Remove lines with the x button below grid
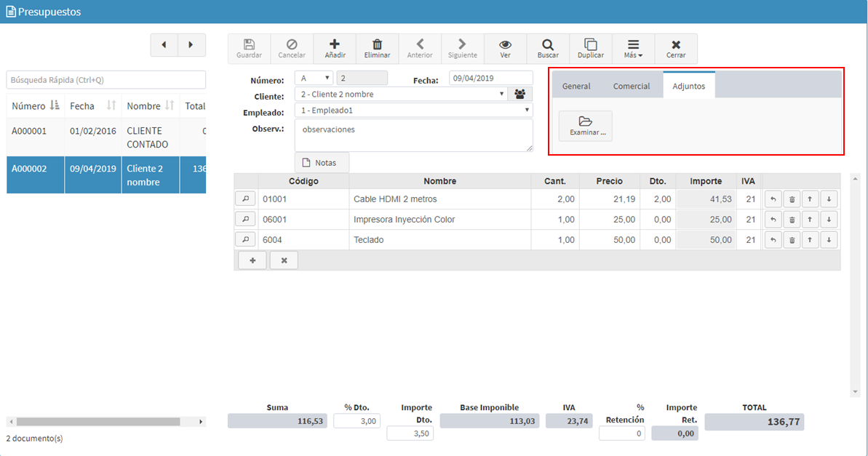Image resolution: width=868 pixels, height=456 pixels. pyautogui.click(x=284, y=260)
